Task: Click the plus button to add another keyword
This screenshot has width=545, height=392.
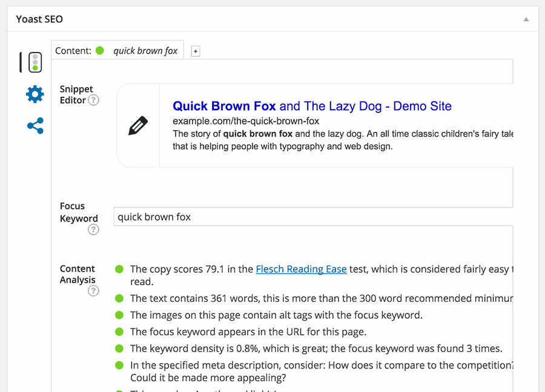Action: point(195,51)
